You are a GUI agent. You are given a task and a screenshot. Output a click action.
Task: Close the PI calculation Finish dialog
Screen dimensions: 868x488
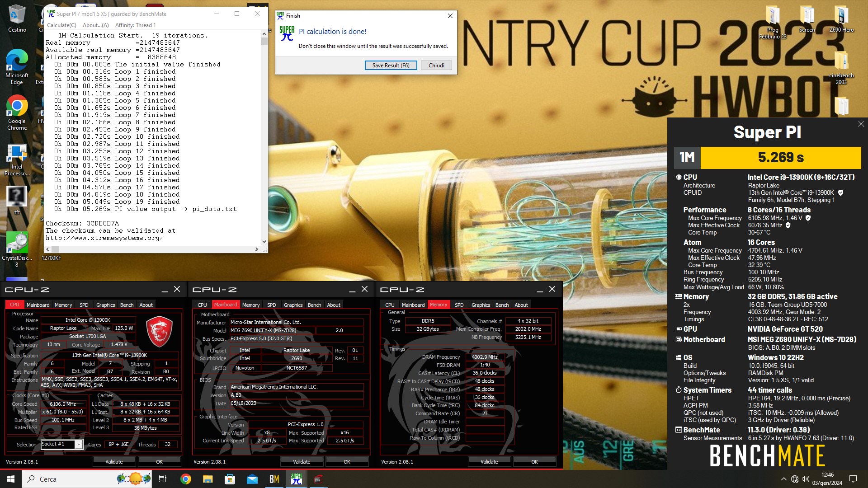click(x=450, y=16)
